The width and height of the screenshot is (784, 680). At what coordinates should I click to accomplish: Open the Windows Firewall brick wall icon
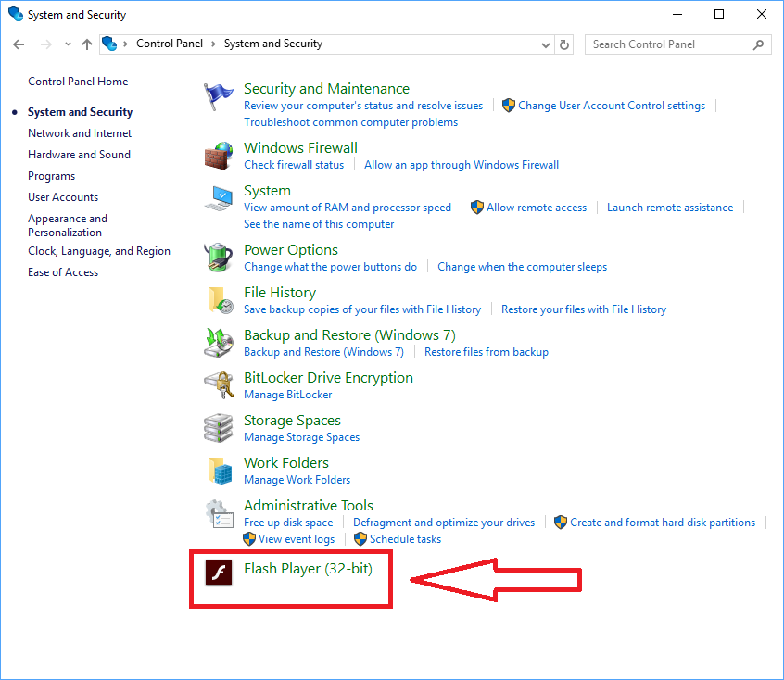click(x=219, y=156)
